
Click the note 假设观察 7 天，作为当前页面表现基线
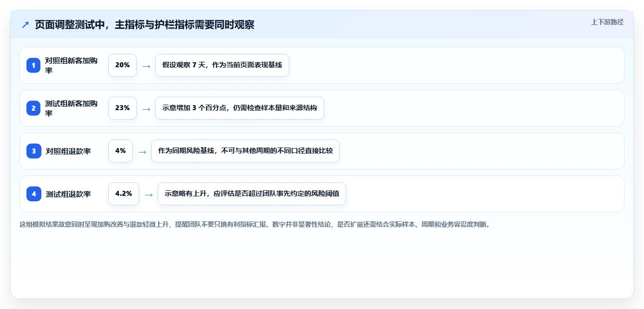pyautogui.click(x=222, y=65)
